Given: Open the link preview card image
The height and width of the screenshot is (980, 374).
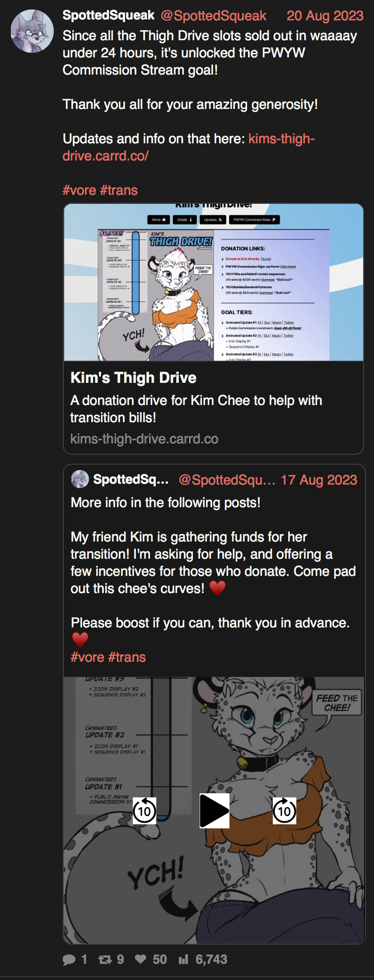Looking at the screenshot, I should [214, 283].
